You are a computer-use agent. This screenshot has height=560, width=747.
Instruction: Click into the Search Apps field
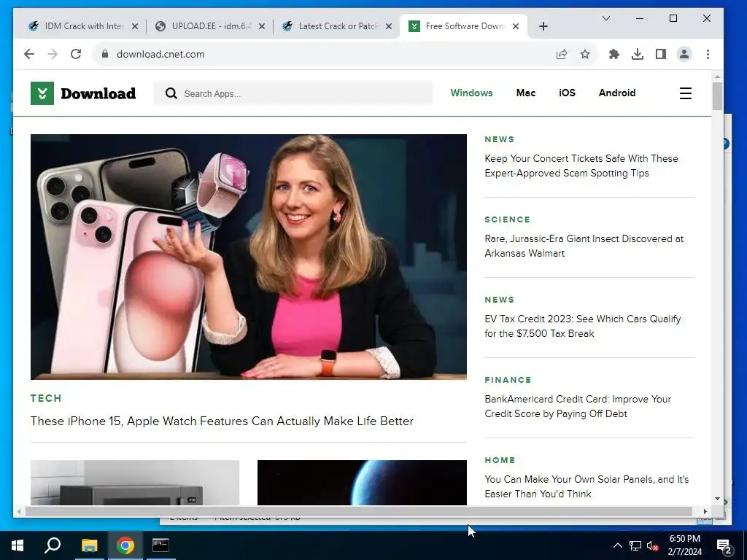pyautogui.click(x=293, y=93)
